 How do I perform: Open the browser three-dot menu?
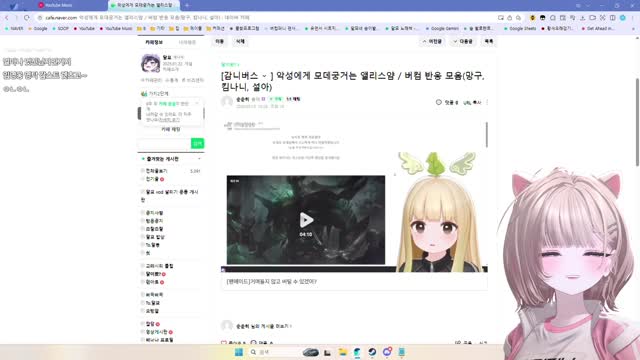click(633, 18)
